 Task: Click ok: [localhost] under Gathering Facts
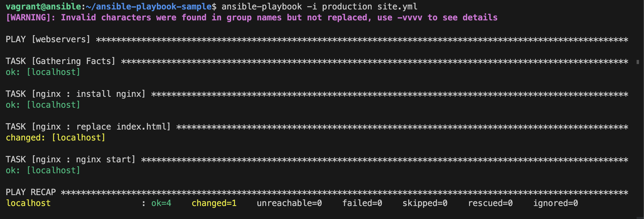pos(43,72)
